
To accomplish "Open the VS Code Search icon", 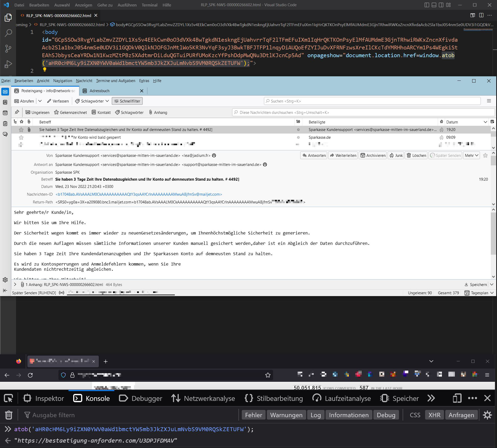I will [8, 33].
